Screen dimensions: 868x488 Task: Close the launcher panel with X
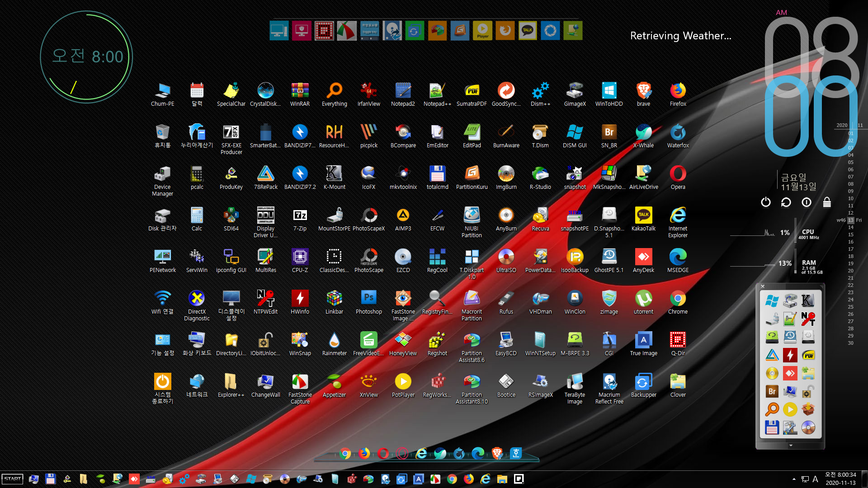[763, 286]
